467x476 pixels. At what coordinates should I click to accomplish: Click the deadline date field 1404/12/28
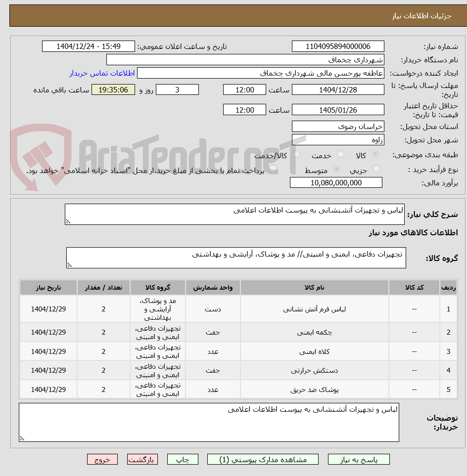tap(338, 90)
